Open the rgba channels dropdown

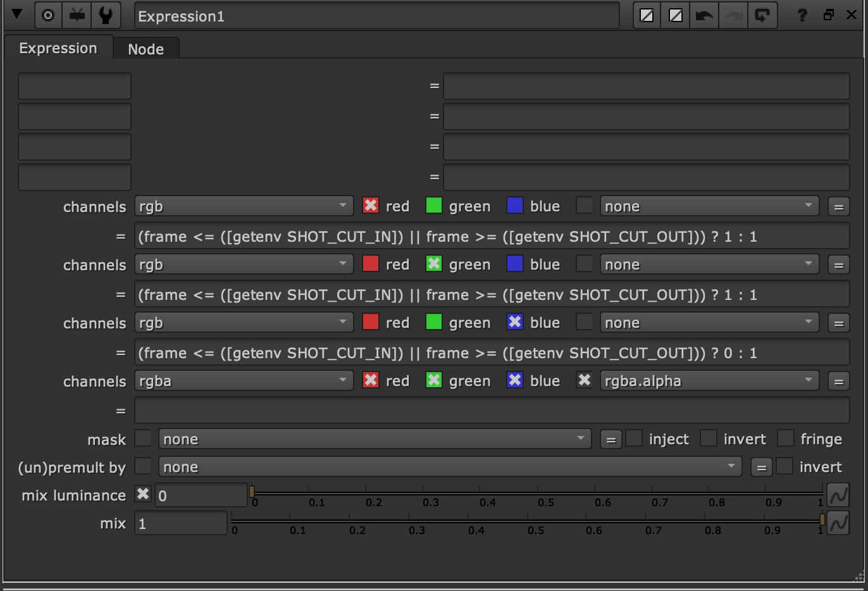(x=244, y=381)
